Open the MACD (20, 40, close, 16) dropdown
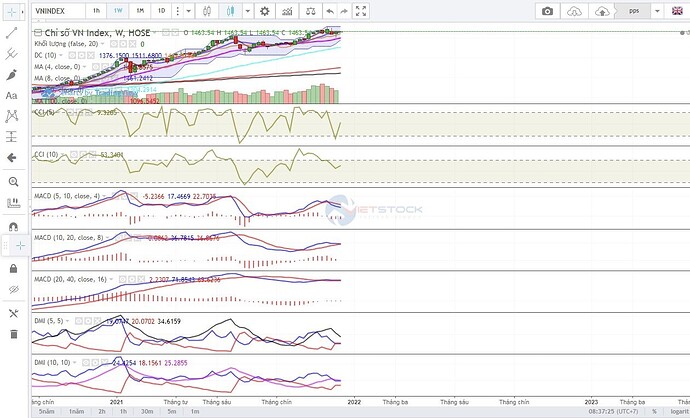The width and height of the screenshot is (690, 418). point(111,279)
